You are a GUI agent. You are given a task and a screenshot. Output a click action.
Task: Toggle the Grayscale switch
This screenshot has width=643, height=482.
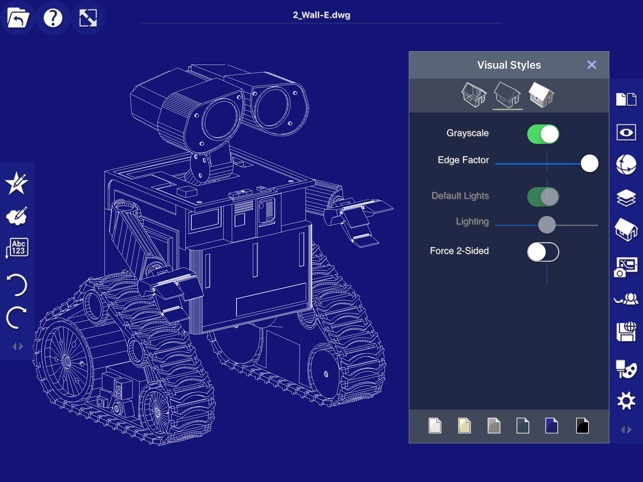(543, 134)
